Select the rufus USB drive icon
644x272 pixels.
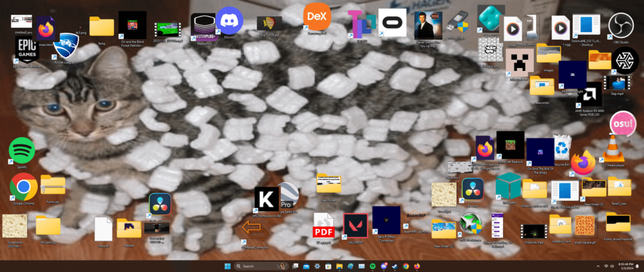(x=458, y=22)
